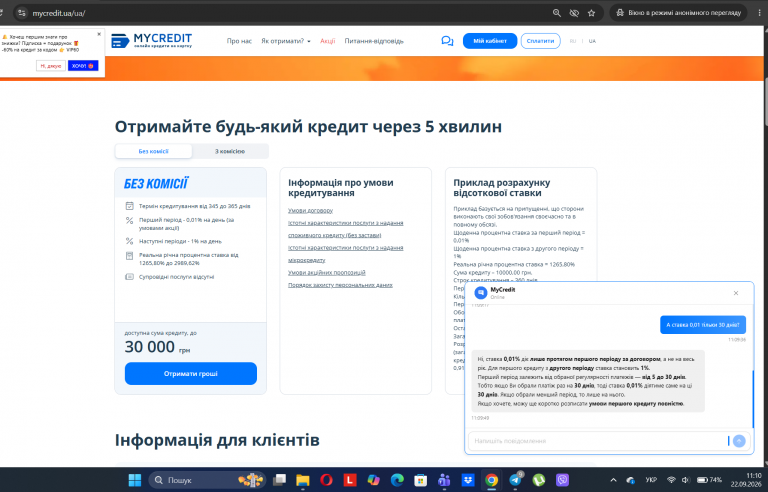This screenshot has width=768, height=492.
Task: Click the percent icon beside 'Наступні періоди'
Action: [129, 241]
